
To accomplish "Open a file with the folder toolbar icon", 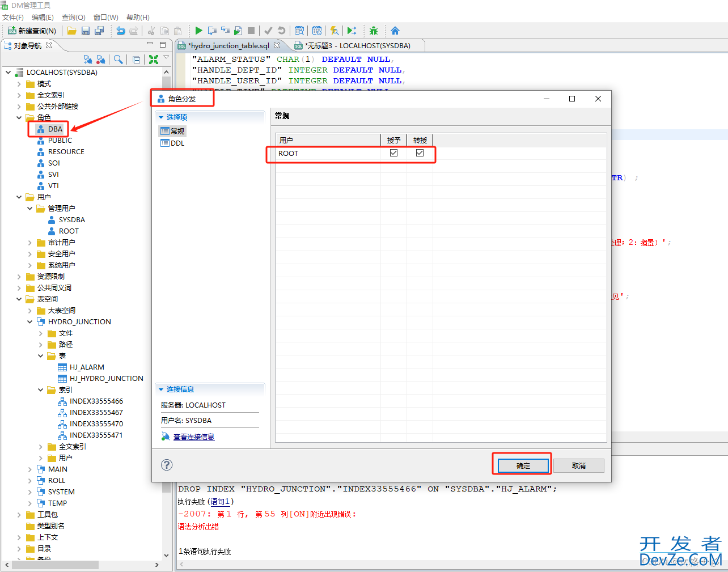I will tap(71, 31).
